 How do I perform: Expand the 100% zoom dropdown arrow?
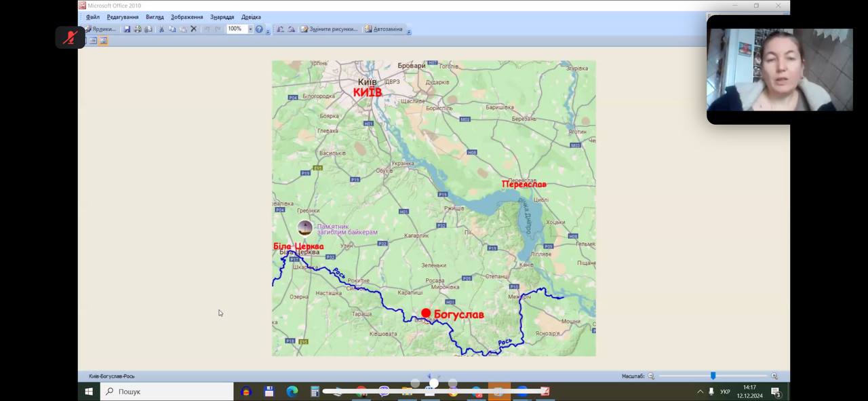(x=250, y=29)
